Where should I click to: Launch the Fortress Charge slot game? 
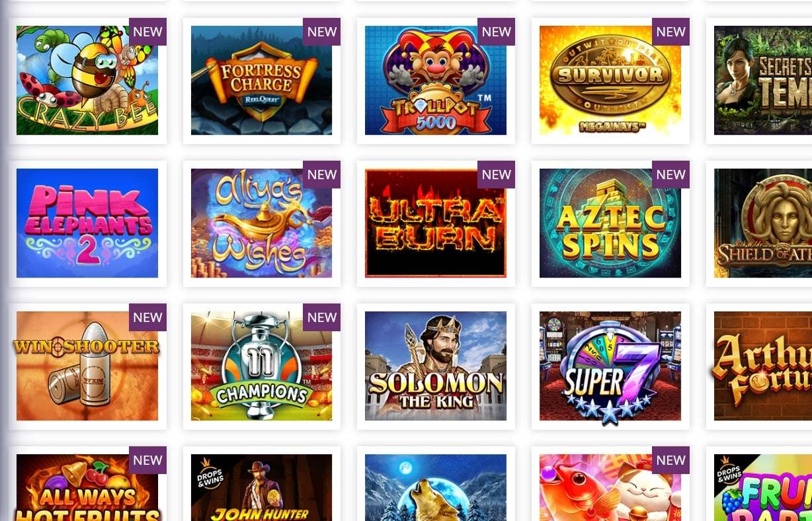coord(261,81)
